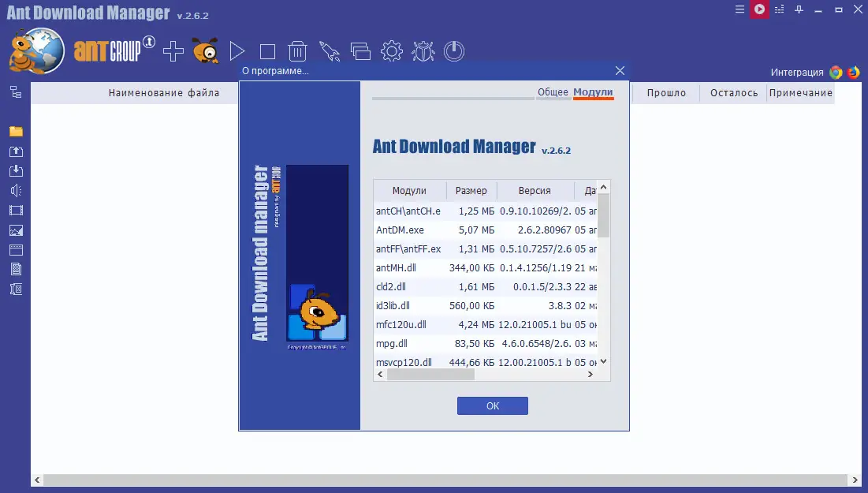Switch to the Общее tab
The width and height of the screenshot is (868, 493).
553,92
